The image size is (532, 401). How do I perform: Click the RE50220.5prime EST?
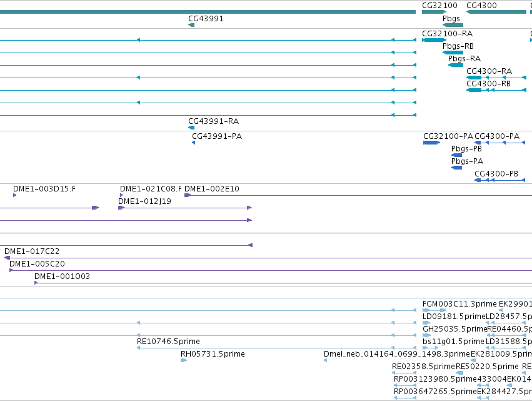pyautogui.click(x=459, y=373)
